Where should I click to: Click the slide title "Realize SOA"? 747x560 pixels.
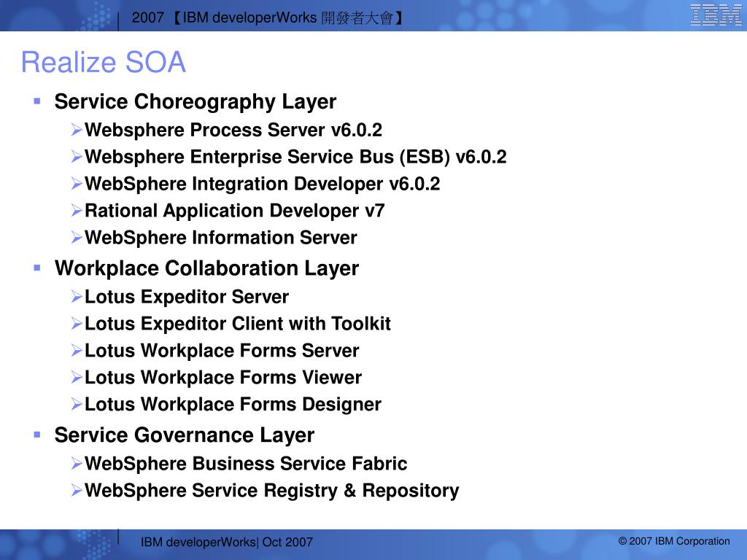point(104,62)
